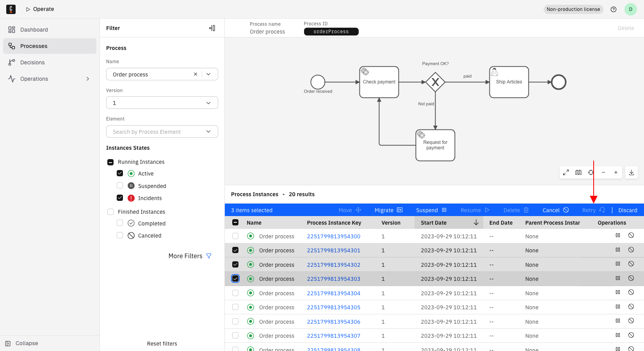Click the Order received start event

[318, 82]
